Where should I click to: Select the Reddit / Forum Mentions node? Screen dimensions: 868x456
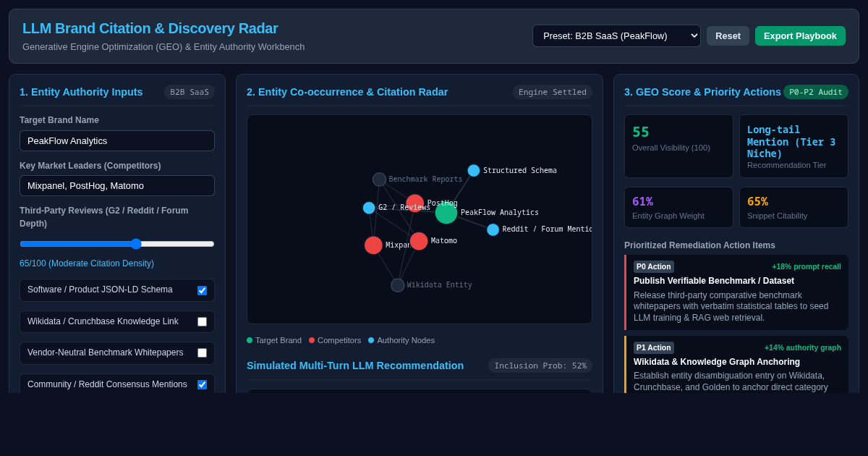tap(493, 229)
